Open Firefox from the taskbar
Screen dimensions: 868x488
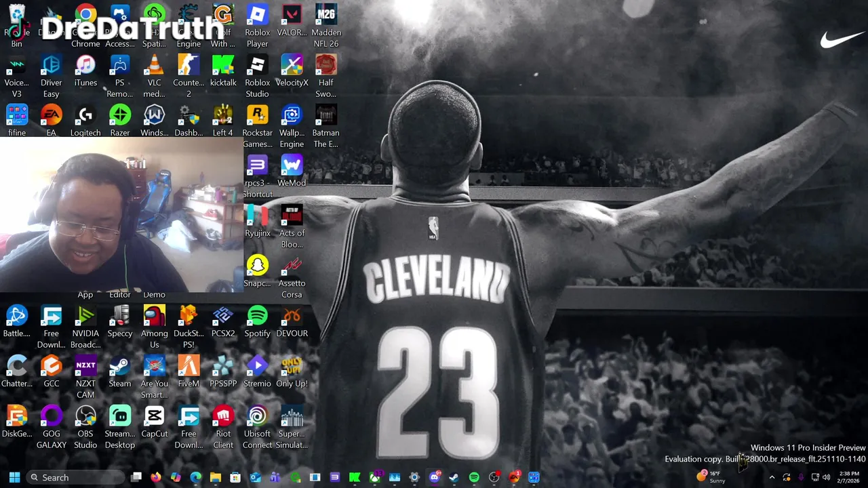[156, 477]
